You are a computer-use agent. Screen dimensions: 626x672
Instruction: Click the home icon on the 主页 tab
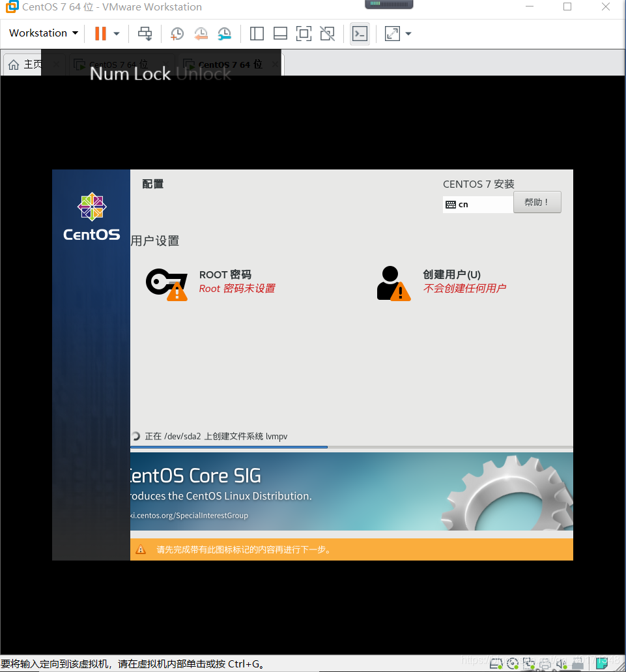tap(14, 65)
